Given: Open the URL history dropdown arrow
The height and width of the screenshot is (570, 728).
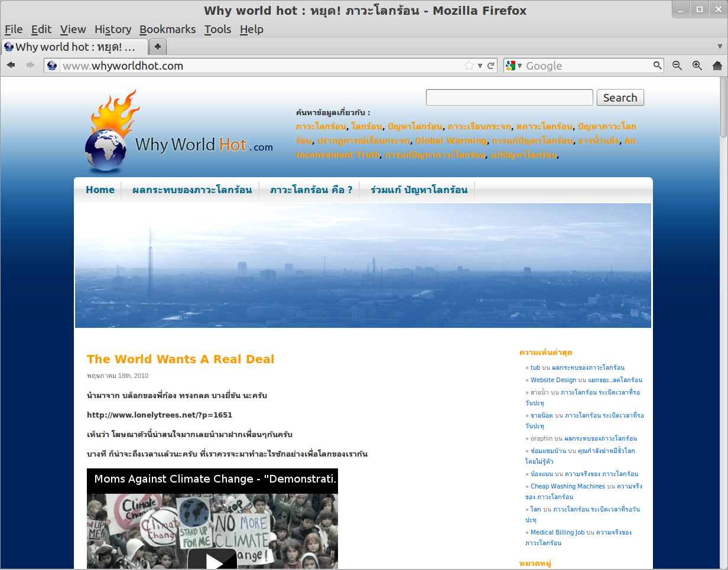Looking at the screenshot, I should click(x=480, y=66).
